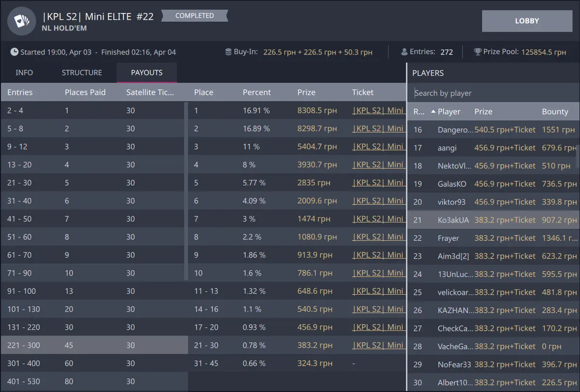
Task: Click the sort arrow on Player column
Action: (x=433, y=112)
